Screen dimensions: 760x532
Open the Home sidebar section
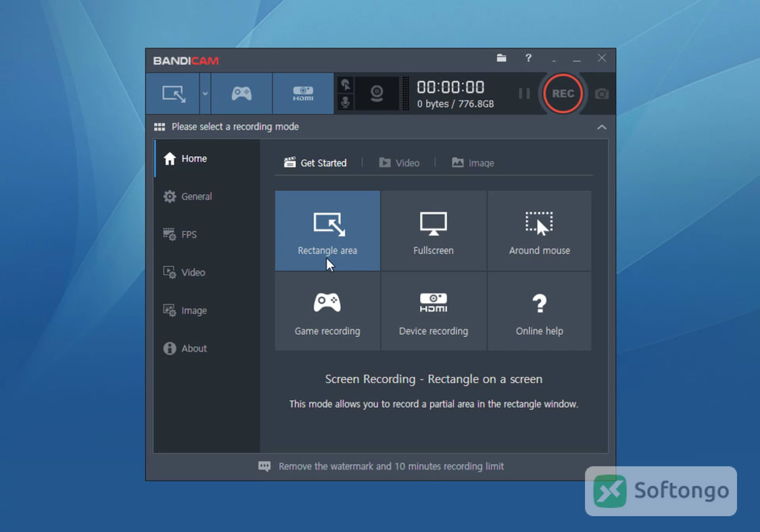pyautogui.click(x=207, y=159)
